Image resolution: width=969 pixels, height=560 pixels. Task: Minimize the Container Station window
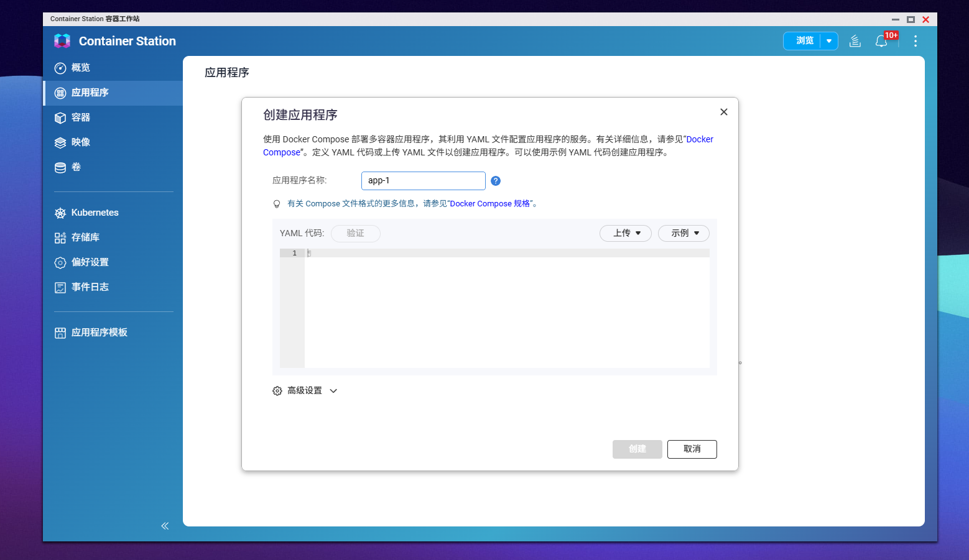896,19
